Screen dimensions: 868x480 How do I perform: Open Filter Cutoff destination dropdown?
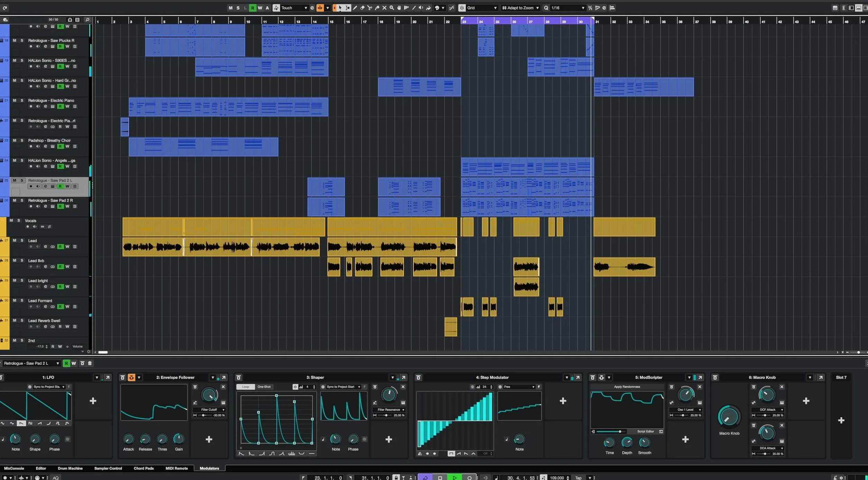click(209, 410)
